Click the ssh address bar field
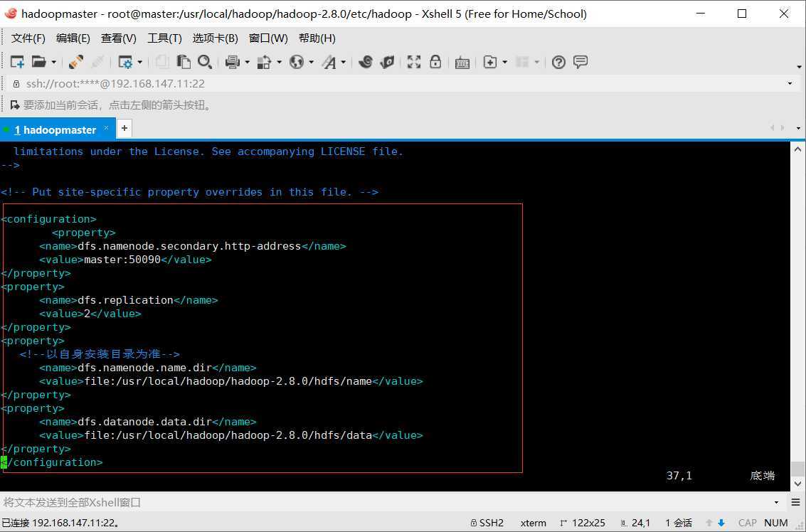The width and height of the screenshot is (806, 532). 400,83
